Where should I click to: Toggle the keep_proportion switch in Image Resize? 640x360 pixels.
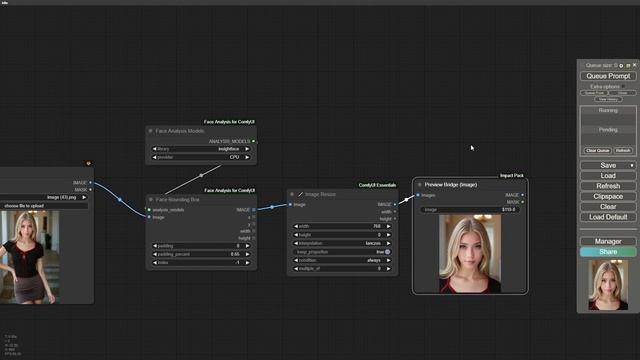pos(387,252)
